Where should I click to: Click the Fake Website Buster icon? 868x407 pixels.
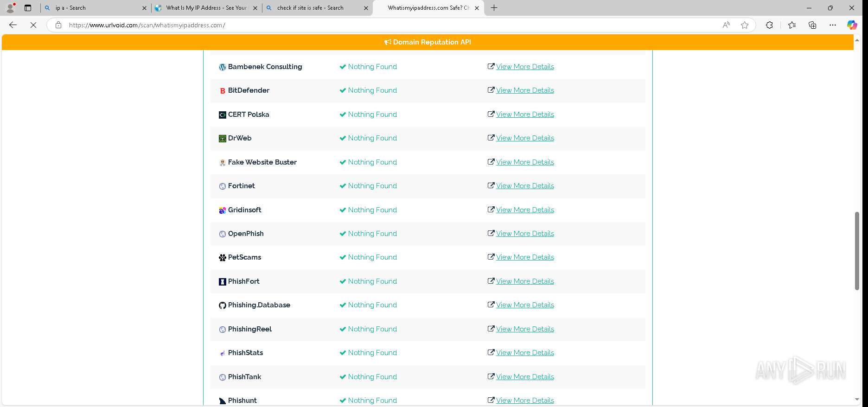pos(223,163)
